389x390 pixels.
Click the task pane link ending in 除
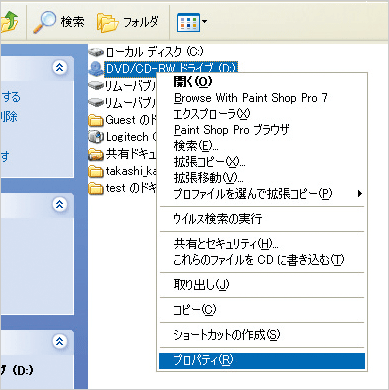point(9,117)
